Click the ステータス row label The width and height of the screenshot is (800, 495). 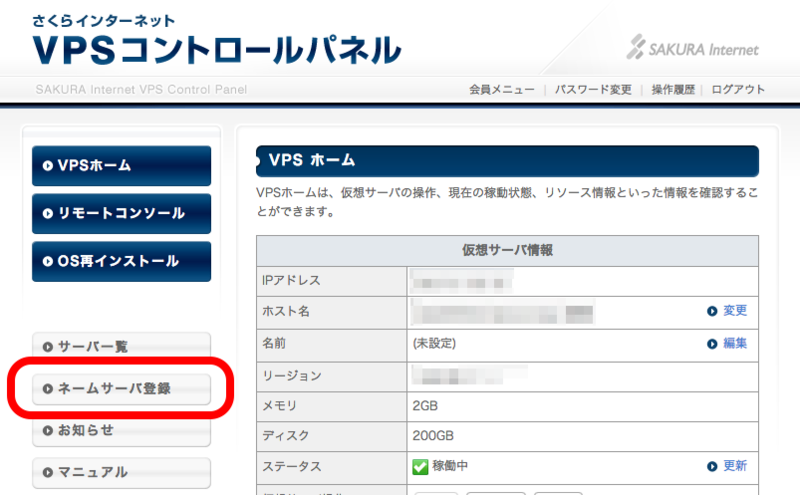click(x=292, y=466)
